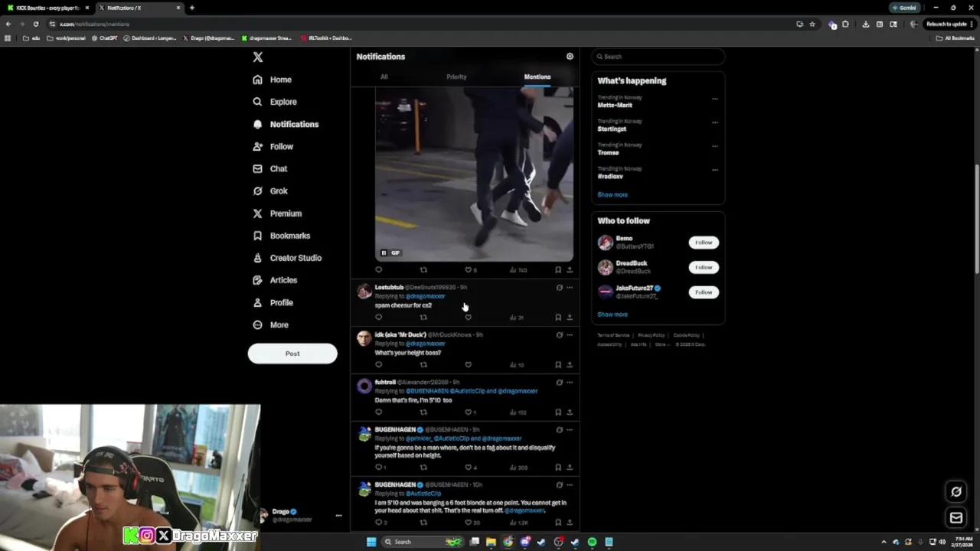The width and height of the screenshot is (980, 551).
Task: Open Notifications in the X sidebar
Action: click(x=286, y=124)
